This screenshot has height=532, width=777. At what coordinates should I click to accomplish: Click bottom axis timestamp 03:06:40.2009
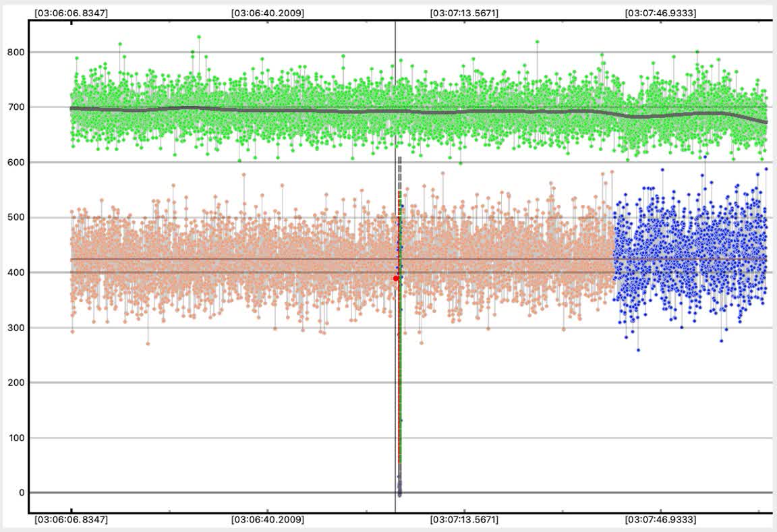click(267, 520)
